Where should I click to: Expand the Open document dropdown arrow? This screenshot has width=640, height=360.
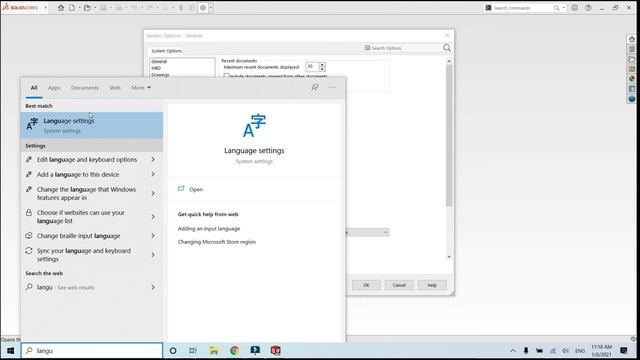tap(95, 8)
